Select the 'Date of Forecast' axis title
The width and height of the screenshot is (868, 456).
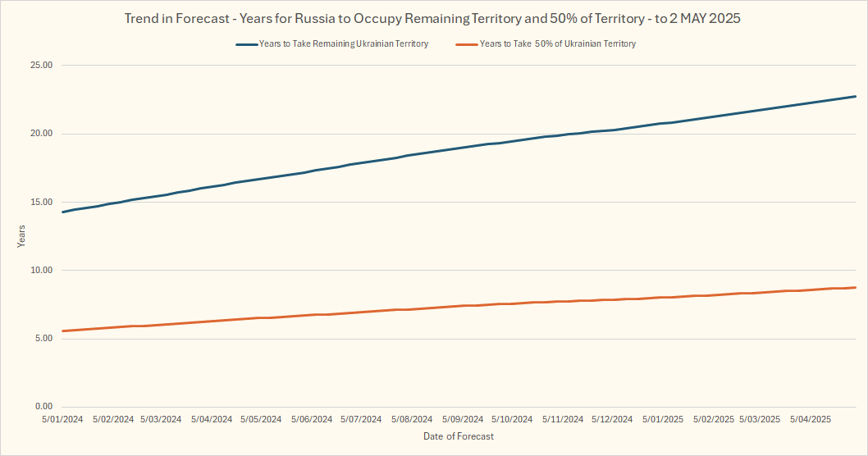point(459,436)
